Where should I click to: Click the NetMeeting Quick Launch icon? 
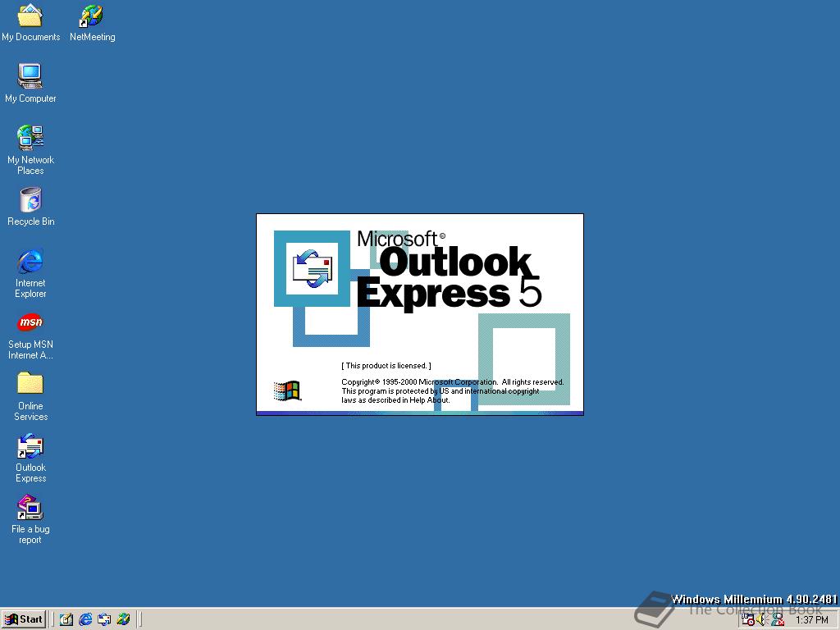tap(123, 619)
